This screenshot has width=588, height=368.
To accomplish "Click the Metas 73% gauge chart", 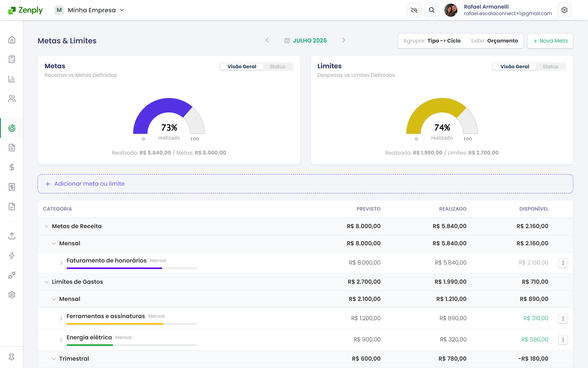I will (169, 116).
